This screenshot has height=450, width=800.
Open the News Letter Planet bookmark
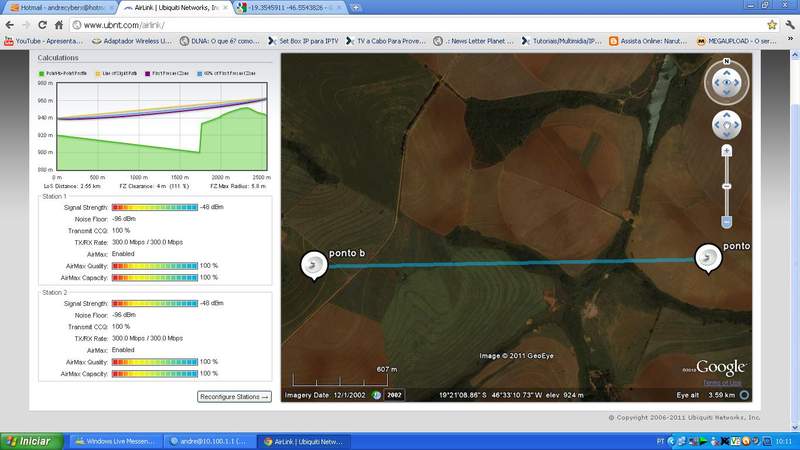(x=473, y=41)
